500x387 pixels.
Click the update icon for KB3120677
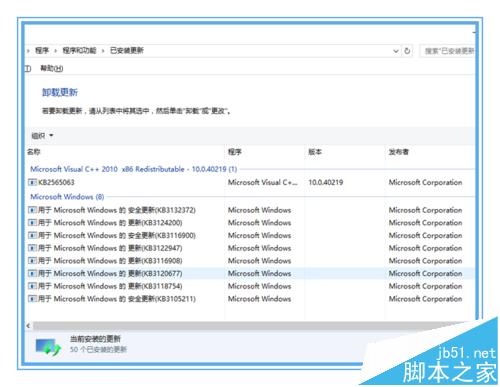point(32,273)
